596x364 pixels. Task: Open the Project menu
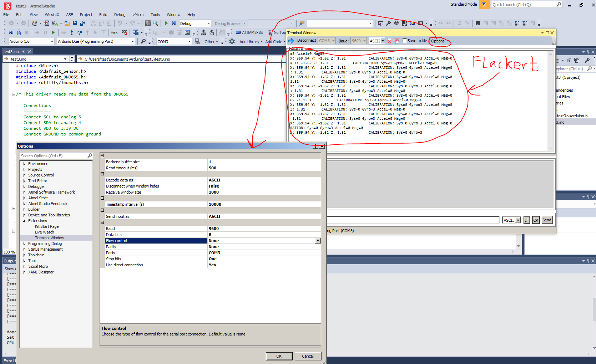coord(86,15)
